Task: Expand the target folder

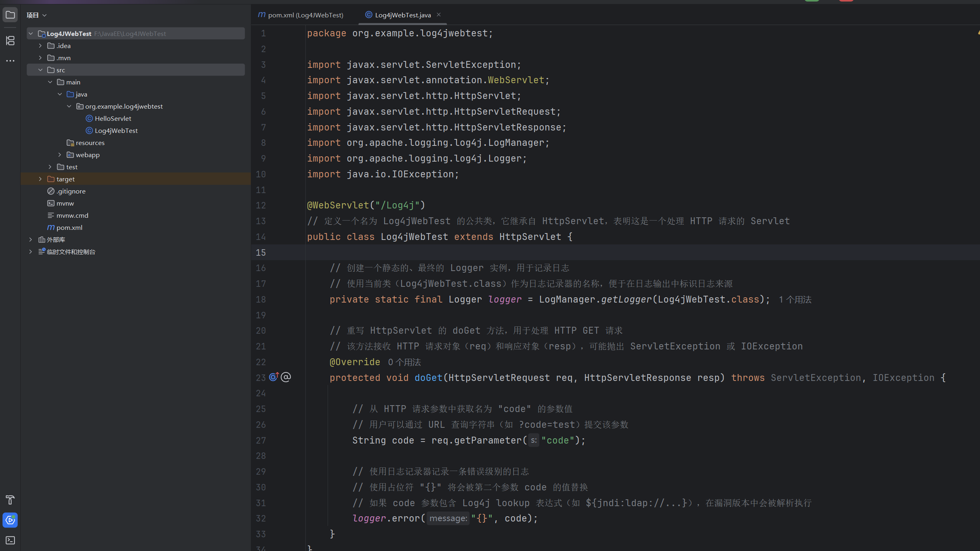Action: point(40,179)
